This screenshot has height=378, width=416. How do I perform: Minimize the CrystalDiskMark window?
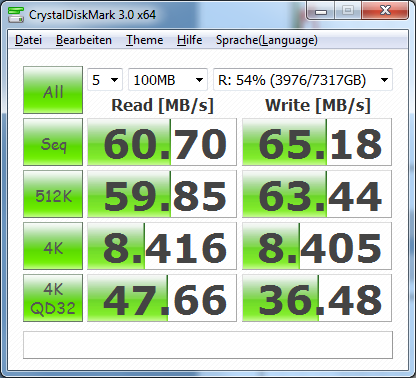click(x=321, y=12)
